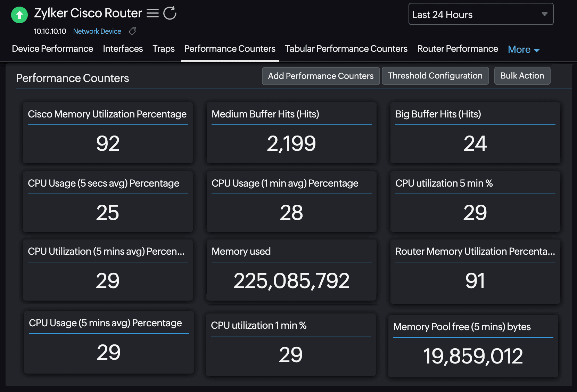Select the Tabular Performance Counters tab
The width and height of the screenshot is (577, 392).
coord(346,49)
